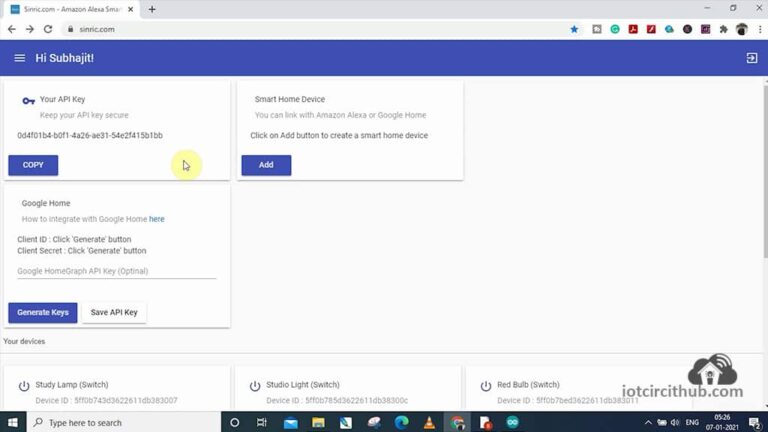Open the Google Home 'here' link
Image resolution: width=768 pixels, height=432 pixels.
pos(157,218)
